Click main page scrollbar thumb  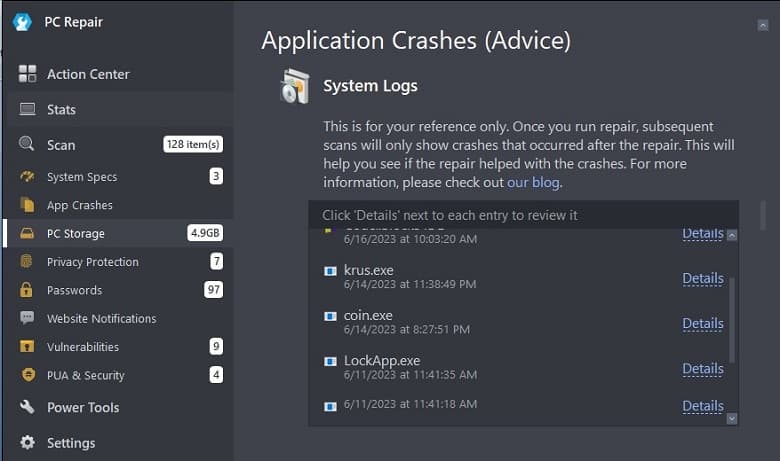tap(763, 215)
